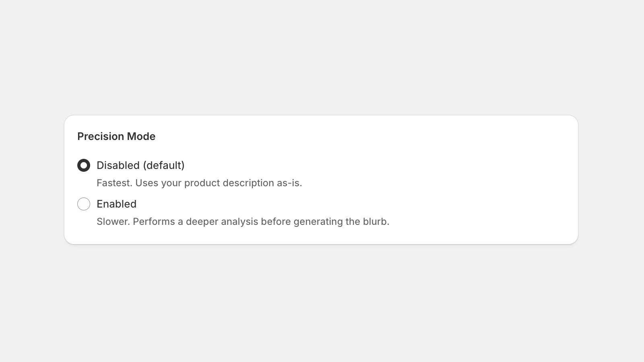
Task: Click the Enabled option label
Action: tap(116, 204)
